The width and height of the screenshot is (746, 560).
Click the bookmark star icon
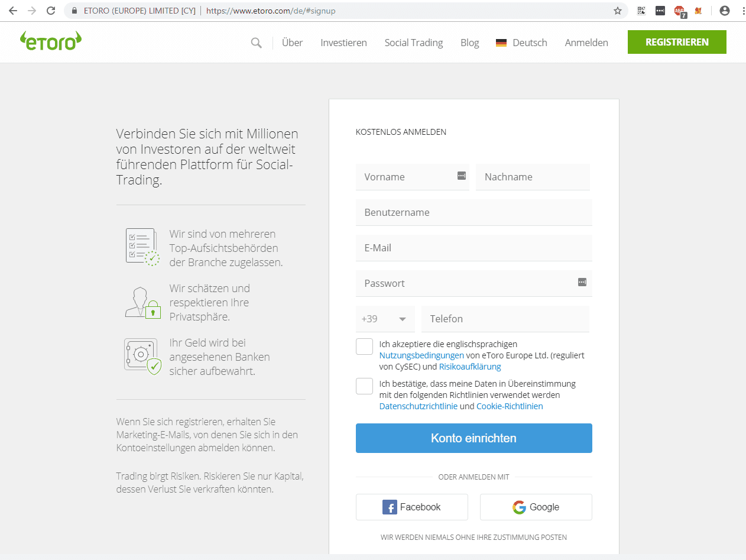coord(618,11)
